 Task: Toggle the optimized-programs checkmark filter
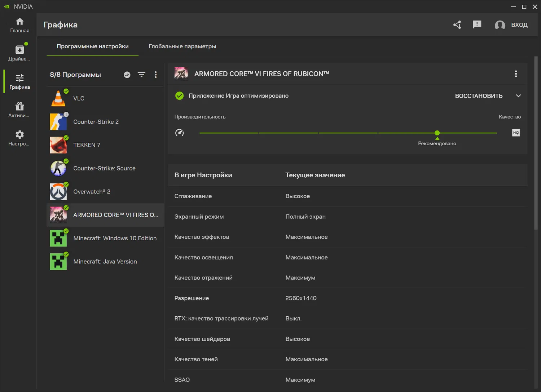point(127,75)
